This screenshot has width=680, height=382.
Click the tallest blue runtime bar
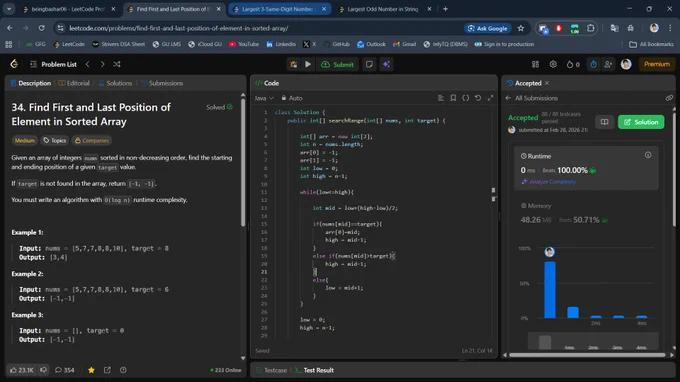coord(549,290)
